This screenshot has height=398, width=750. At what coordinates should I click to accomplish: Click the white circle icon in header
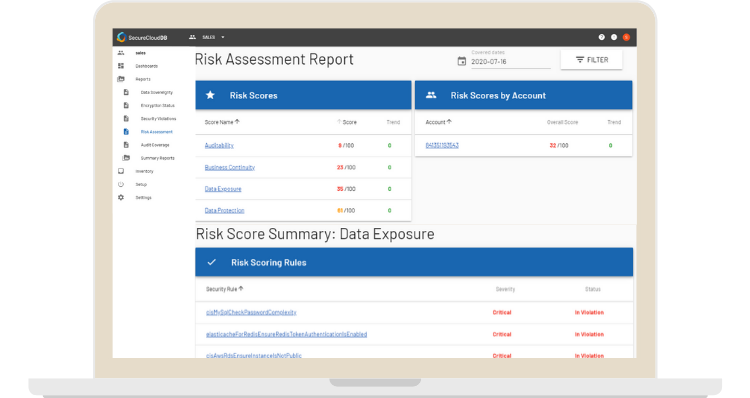pyautogui.click(x=614, y=37)
